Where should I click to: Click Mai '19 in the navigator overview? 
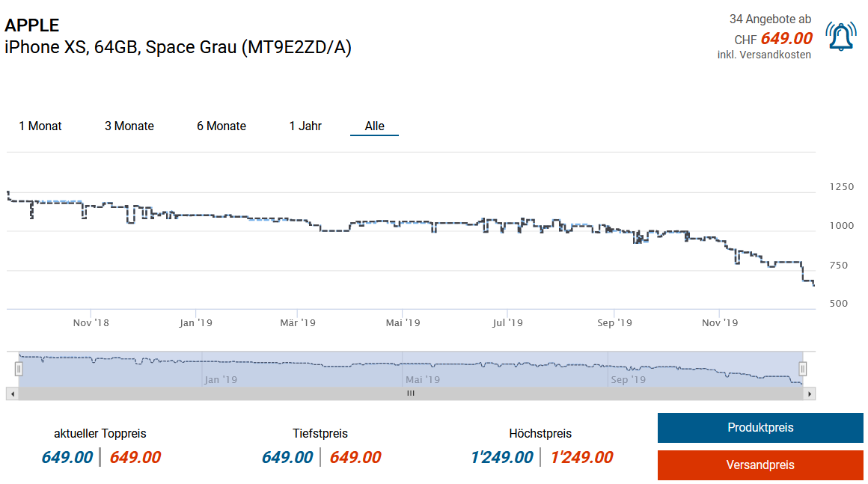pos(422,380)
